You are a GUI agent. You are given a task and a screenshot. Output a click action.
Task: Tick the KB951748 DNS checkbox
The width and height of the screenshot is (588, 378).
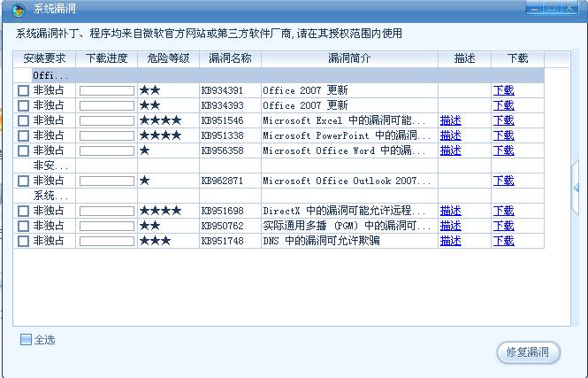pyautogui.click(x=23, y=241)
